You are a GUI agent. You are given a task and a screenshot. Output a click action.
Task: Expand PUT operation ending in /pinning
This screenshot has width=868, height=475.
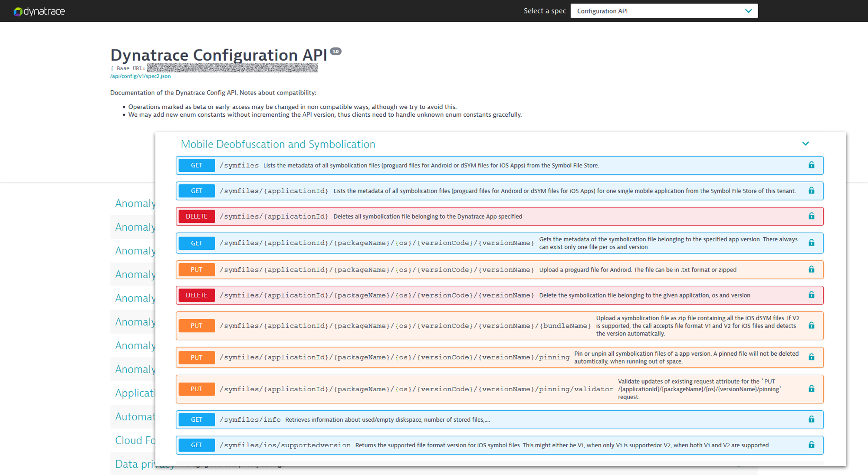point(499,357)
